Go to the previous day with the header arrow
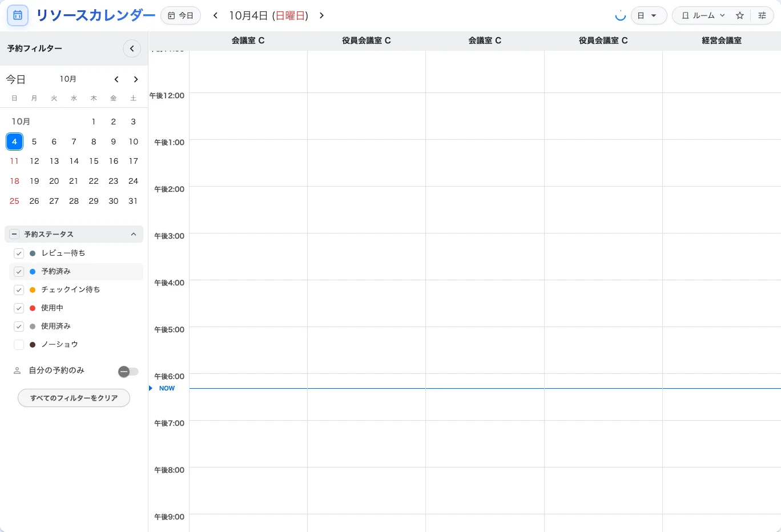The image size is (781, 532). [x=215, y=15]
